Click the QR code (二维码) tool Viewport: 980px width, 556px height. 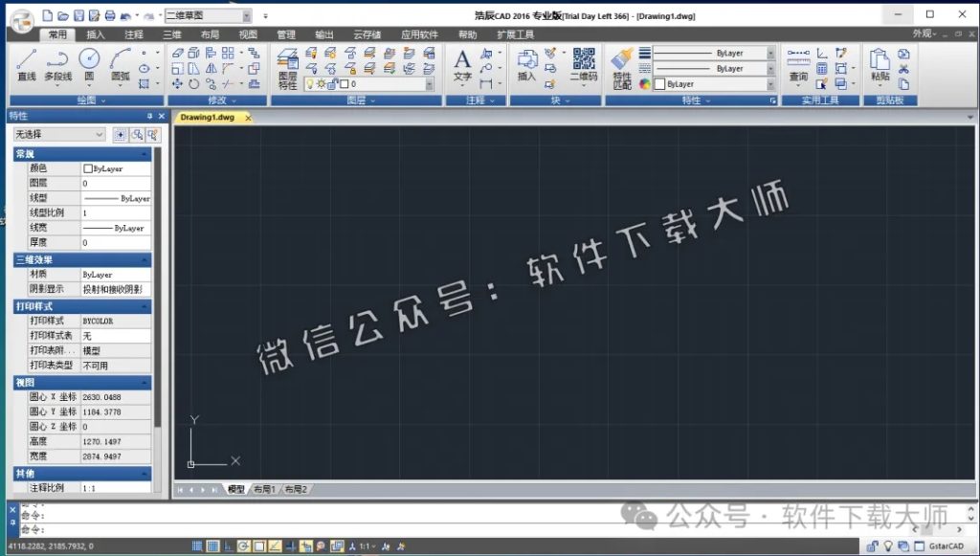(x=586, y=59)
